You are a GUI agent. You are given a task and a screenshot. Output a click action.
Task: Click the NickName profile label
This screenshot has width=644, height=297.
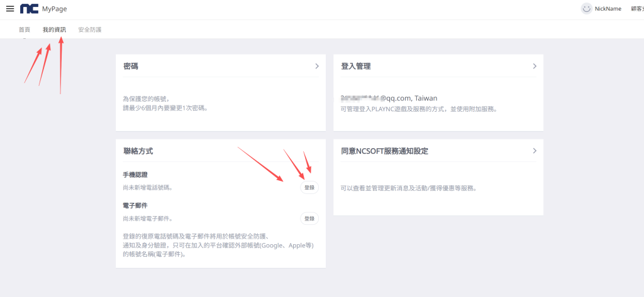(608, 9)
